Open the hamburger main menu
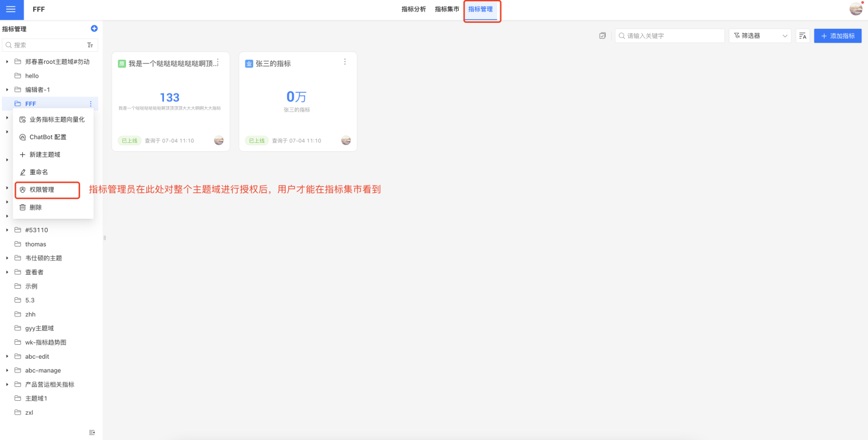 tap(11, 10)
